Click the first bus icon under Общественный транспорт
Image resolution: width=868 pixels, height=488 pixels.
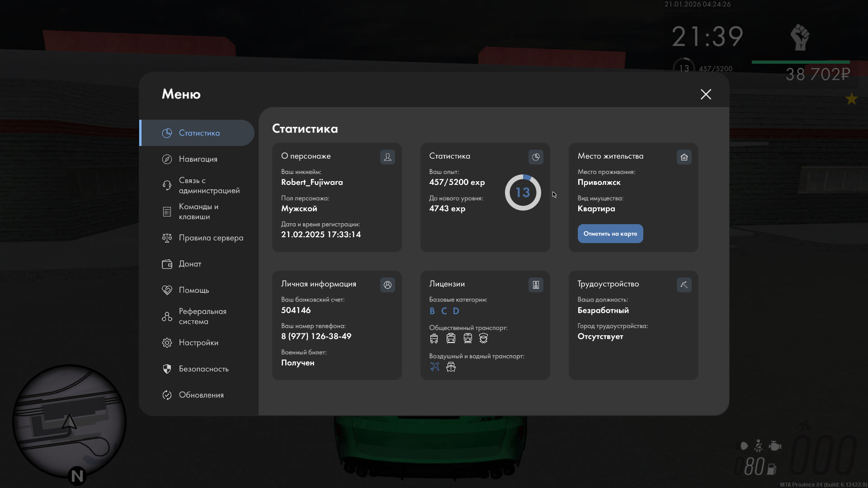tap(434, 338)
